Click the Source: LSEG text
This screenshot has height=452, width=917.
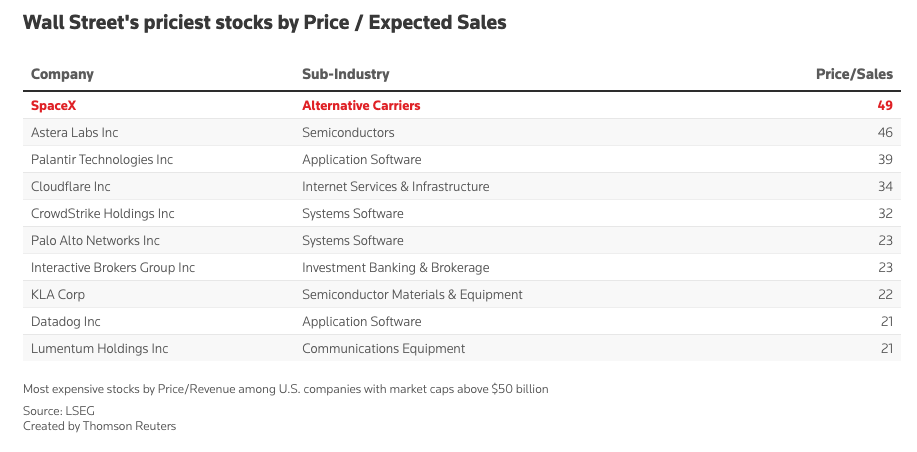point(58,411)
